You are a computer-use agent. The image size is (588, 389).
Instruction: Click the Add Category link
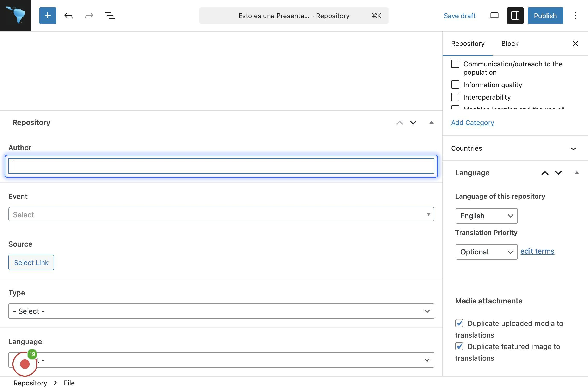point(472,123)
